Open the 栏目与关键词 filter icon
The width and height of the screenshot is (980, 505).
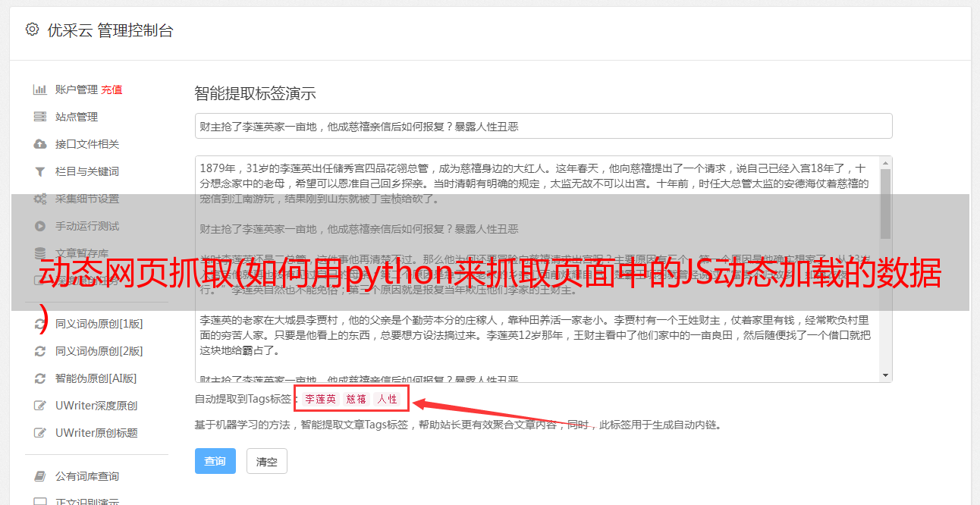(x=40, y=172)
